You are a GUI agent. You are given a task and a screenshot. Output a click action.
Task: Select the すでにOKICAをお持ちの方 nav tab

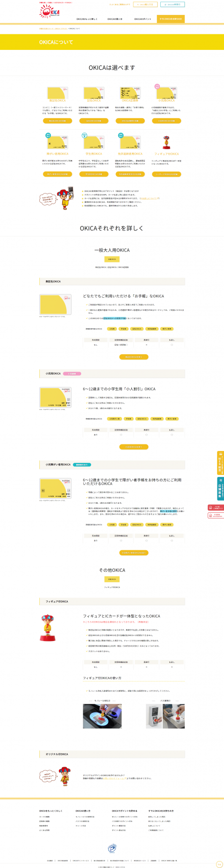(x=171, y=19)
